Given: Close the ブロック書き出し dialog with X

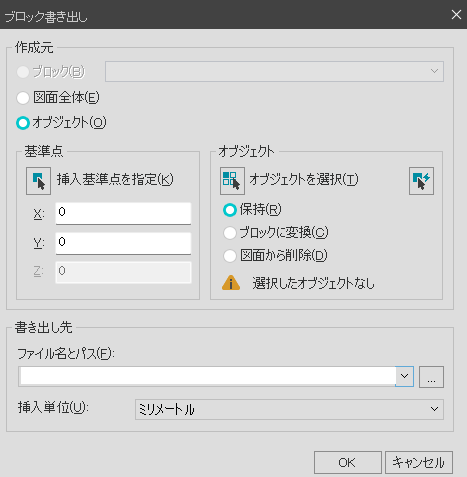Looking at the screenshot, I should click(456, 15).
